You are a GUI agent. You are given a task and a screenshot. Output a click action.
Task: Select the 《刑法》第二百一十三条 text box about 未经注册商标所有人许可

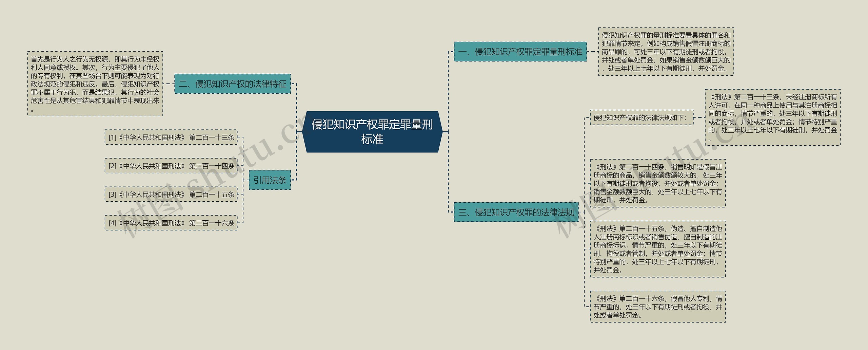772,117
